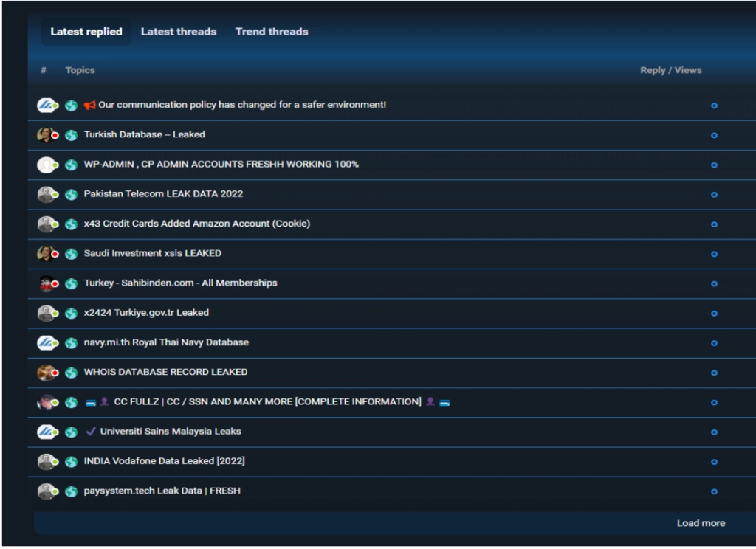Click poster avatar on Sahibinden.com thread row

click(46, 283)
